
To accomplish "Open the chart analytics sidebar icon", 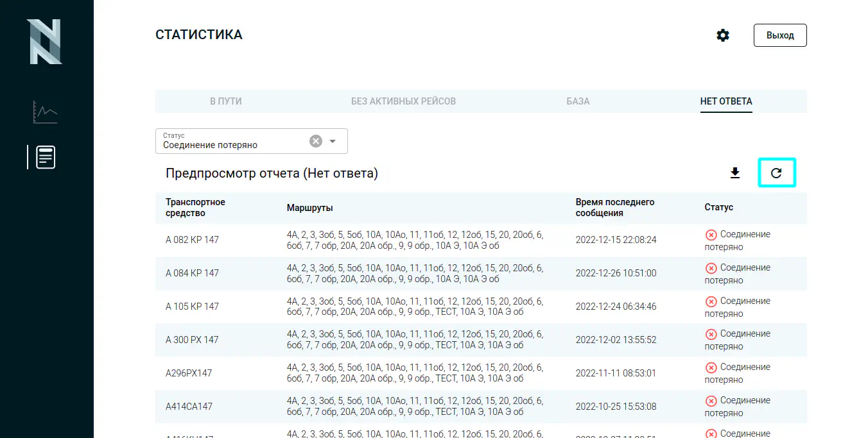I will [46, 112].
